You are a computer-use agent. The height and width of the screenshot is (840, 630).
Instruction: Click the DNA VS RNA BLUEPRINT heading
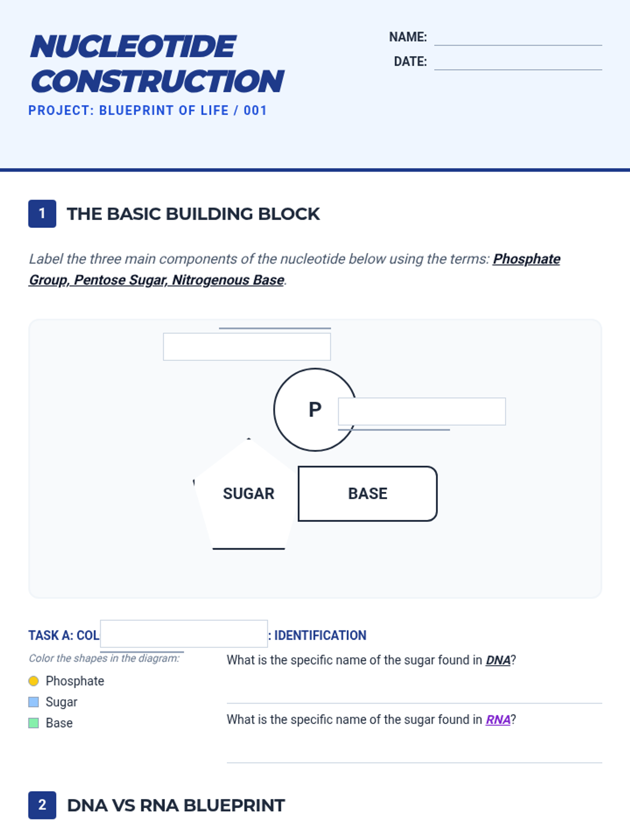[x=176, y=805]
